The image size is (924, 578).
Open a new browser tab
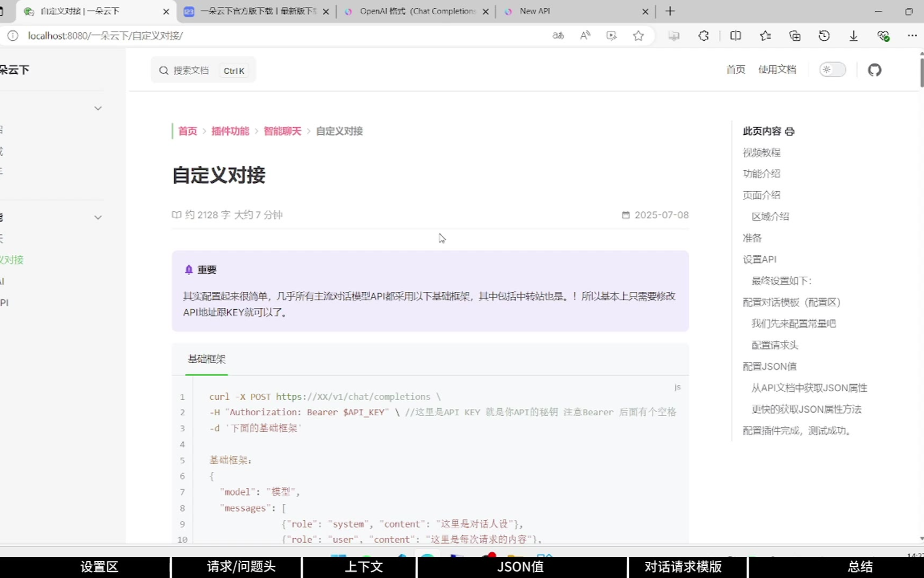tap(670, 11)
